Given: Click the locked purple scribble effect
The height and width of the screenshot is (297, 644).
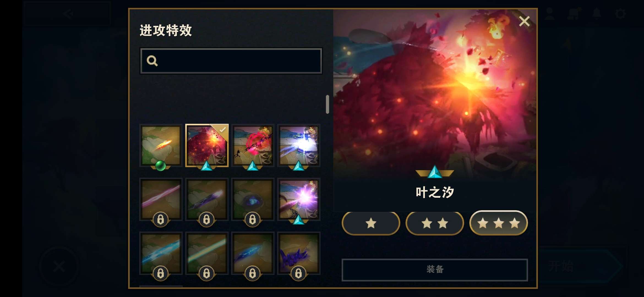Looking at the screenshot, I should [299, 253].
